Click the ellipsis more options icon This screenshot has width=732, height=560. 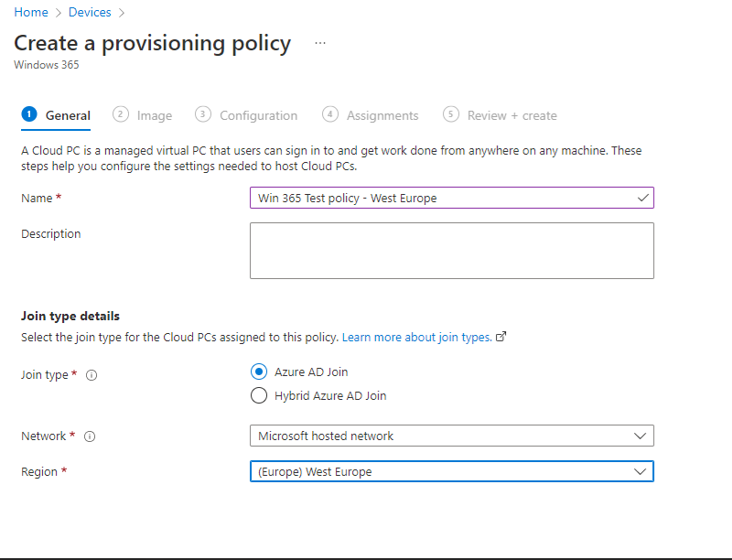(319, 43)
